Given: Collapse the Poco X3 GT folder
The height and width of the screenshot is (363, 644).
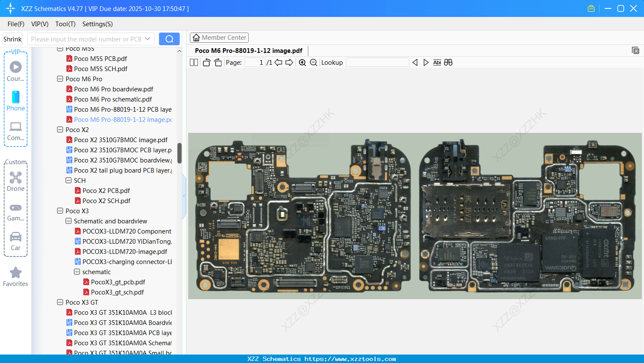Looking at the screenshot, I should click(60, 302).
